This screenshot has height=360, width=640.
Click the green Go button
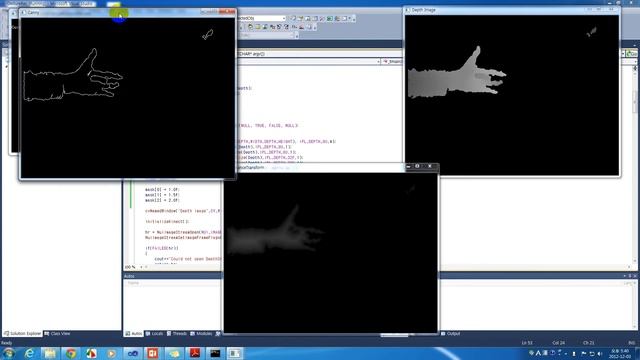tap(632, 54)
